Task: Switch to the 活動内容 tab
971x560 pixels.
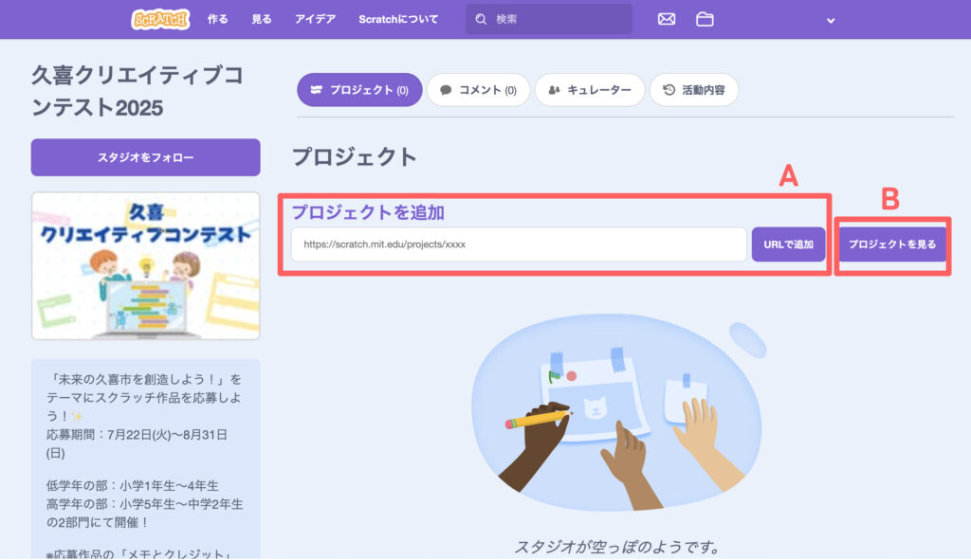Action: (x=693, y=90)
